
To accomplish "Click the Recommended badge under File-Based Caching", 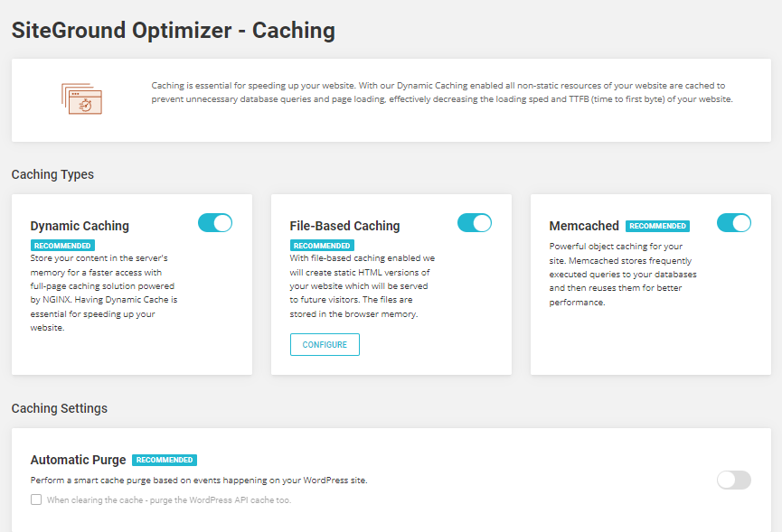I will 322,245.
